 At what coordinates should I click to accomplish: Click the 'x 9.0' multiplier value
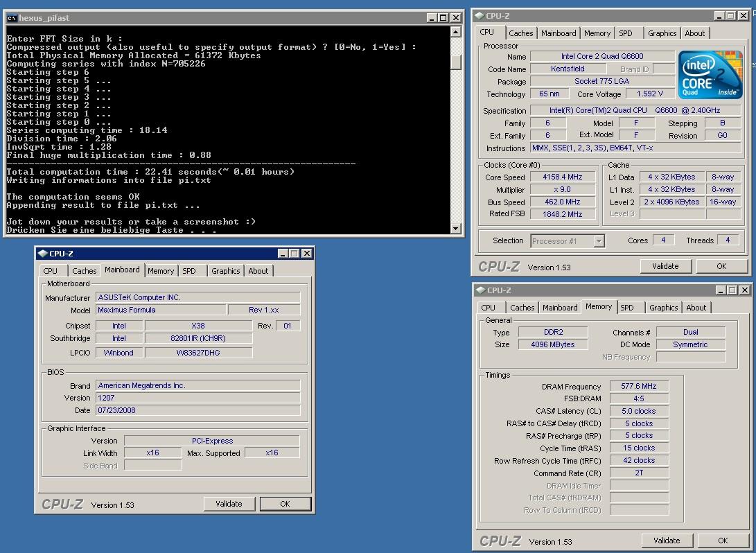point(563,189)
